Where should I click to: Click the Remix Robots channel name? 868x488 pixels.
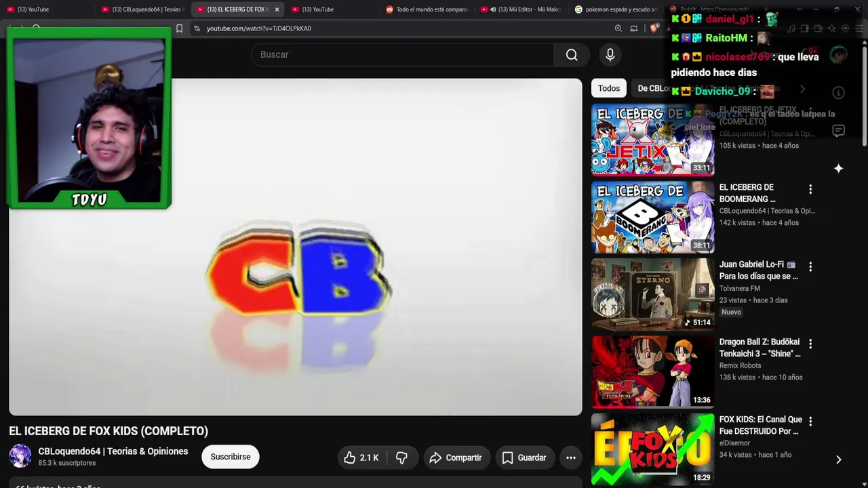pos(741,366)
